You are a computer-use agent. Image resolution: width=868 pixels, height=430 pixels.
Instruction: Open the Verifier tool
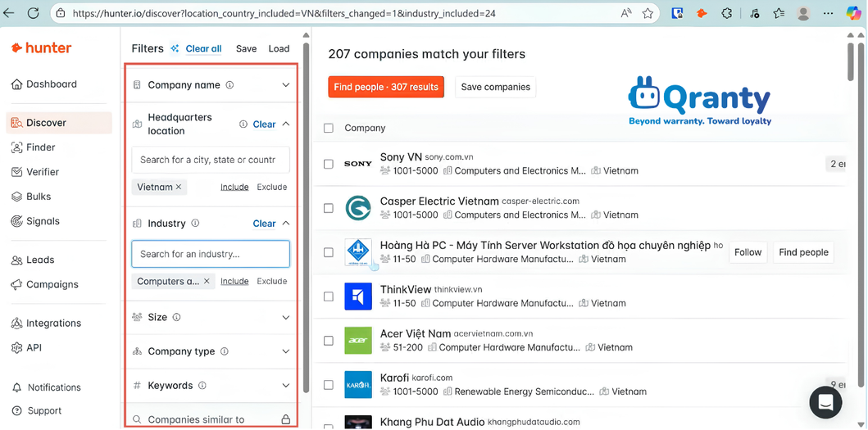(35, 172)
